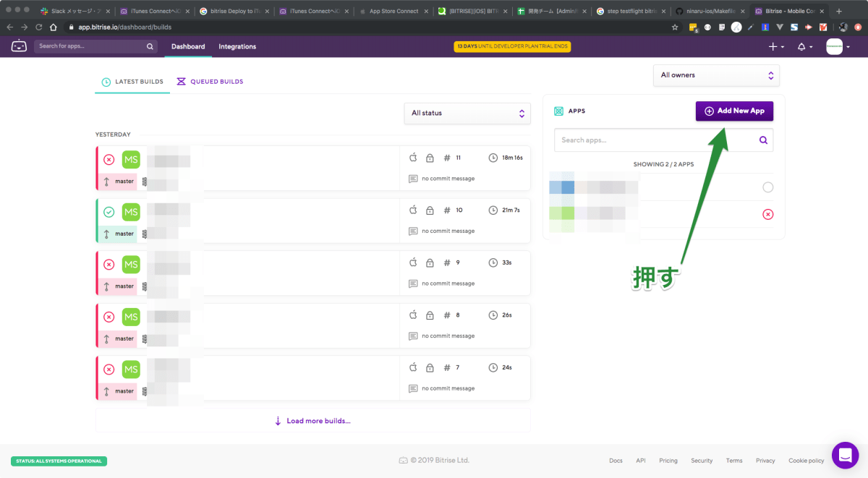Click failed status icon of build 8

click(109, 317)
